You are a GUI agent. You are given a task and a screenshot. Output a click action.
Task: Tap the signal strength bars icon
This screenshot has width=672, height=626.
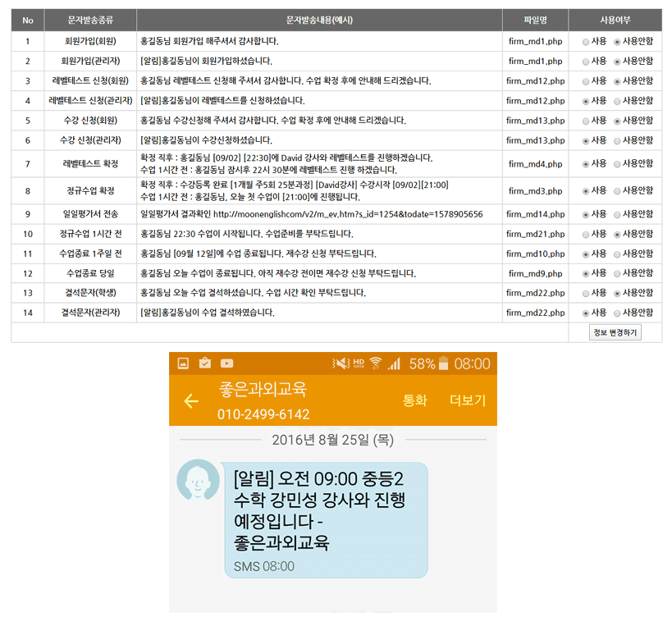click(x=395, y=363)
